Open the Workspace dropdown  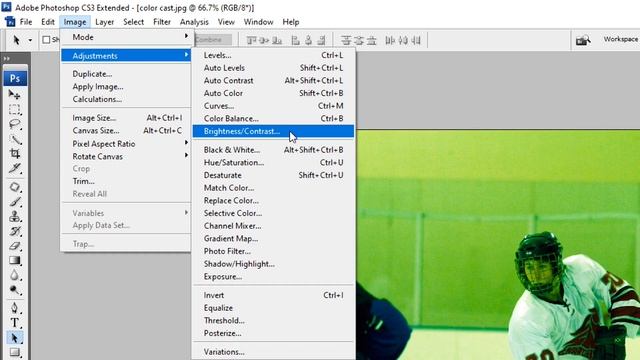tap(621, 39)
